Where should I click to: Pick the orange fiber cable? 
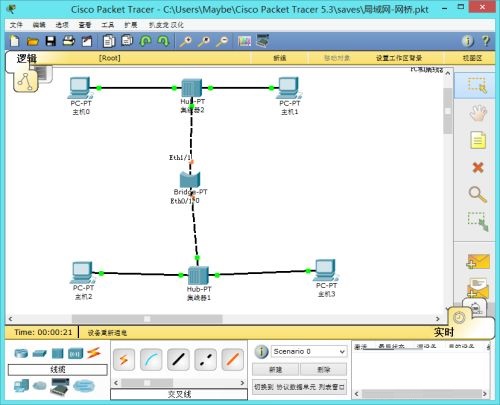pyautogui.click(x=233, y=360)
